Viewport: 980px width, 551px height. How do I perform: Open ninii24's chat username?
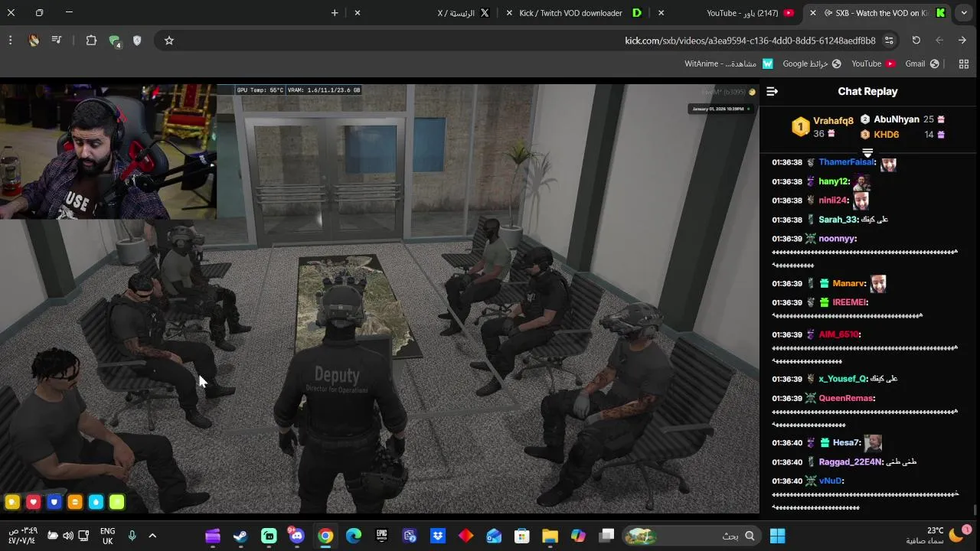coord(833,201)
